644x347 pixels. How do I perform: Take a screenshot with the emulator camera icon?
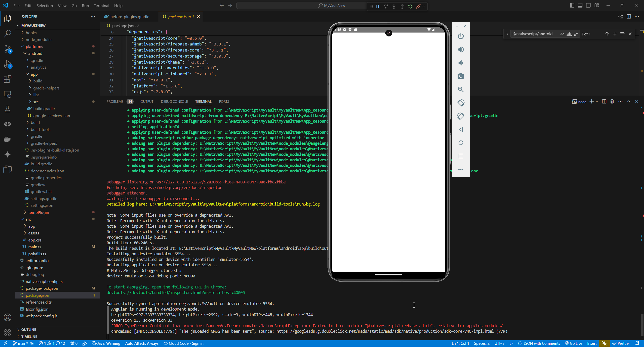click(461, 76)
